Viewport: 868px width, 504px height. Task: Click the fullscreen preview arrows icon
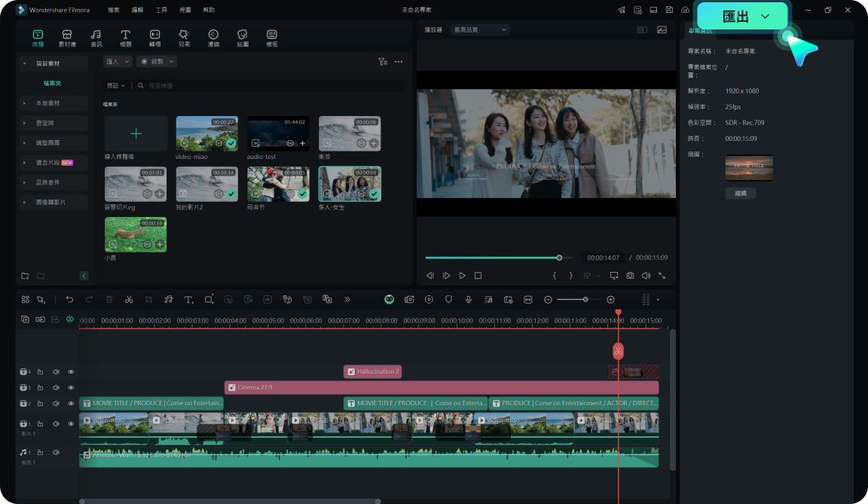point(662,276)
